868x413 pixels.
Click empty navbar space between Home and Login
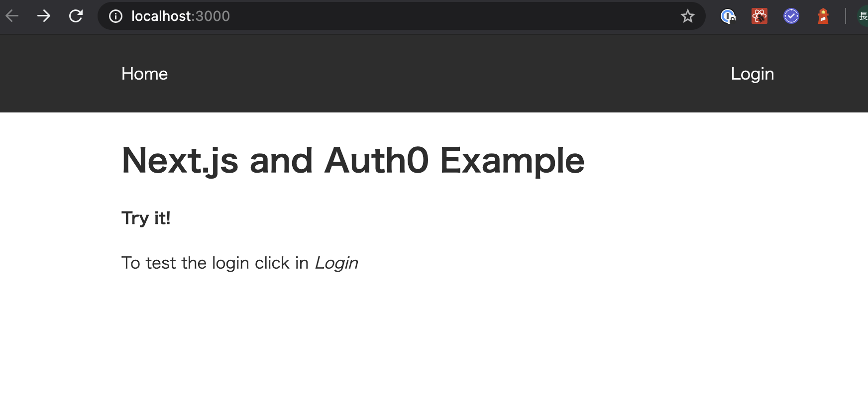[x=448, y=74]
